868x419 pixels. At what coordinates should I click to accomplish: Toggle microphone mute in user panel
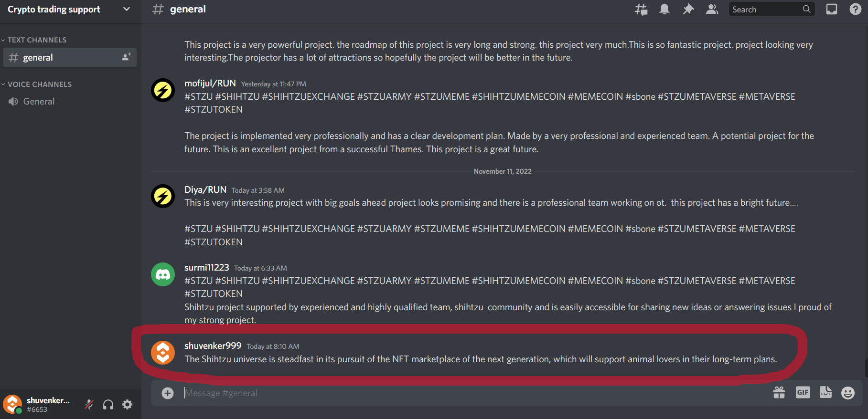[89, 405]
